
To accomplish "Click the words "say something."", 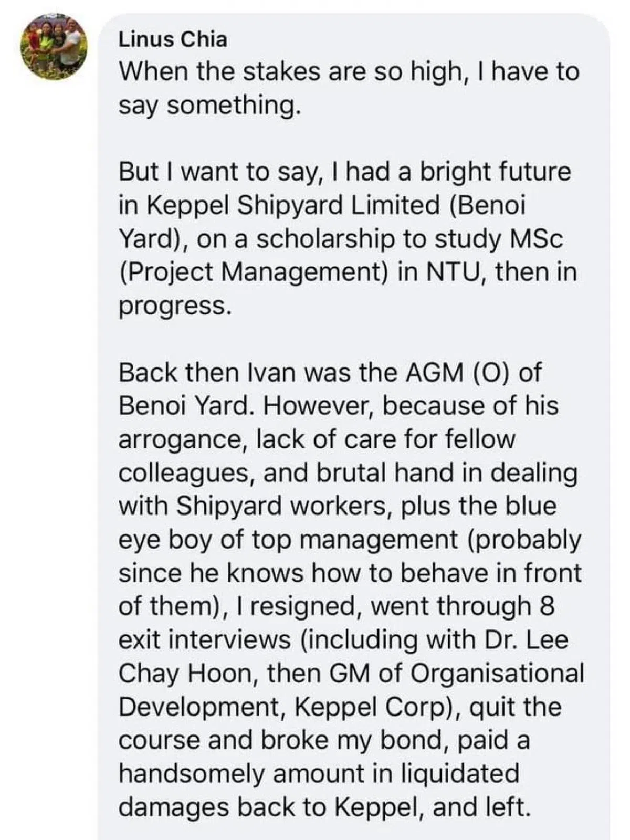I will click(x=211, y=105).
